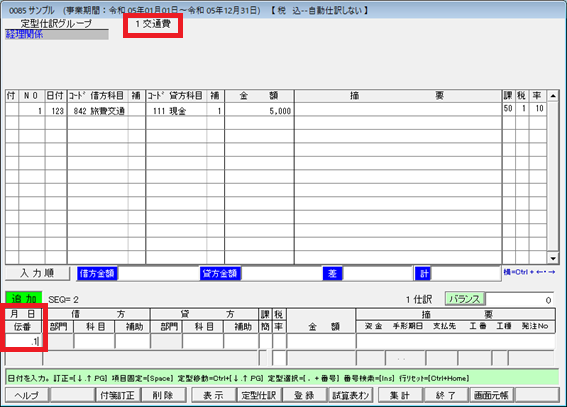The height and width of the screenshot is (407, 567).
Task: Click the 追加 mode indicator
Action: (x=24, y=299)
